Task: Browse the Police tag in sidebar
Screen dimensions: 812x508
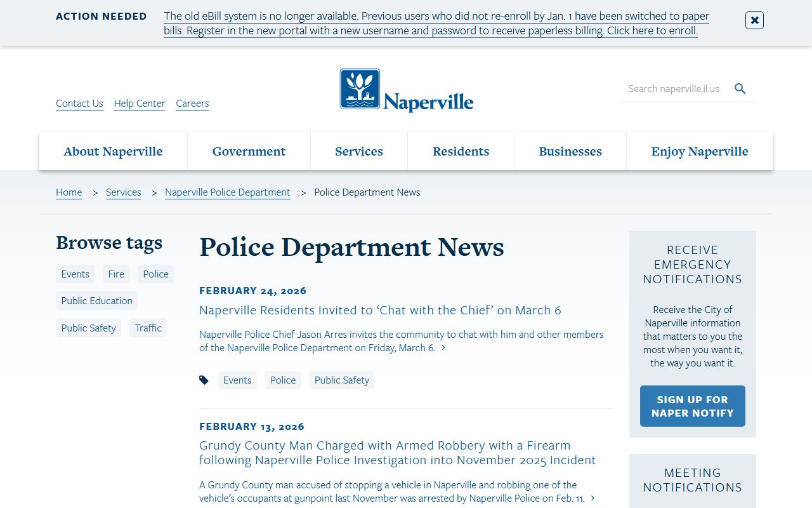Action: click(155, 274)
